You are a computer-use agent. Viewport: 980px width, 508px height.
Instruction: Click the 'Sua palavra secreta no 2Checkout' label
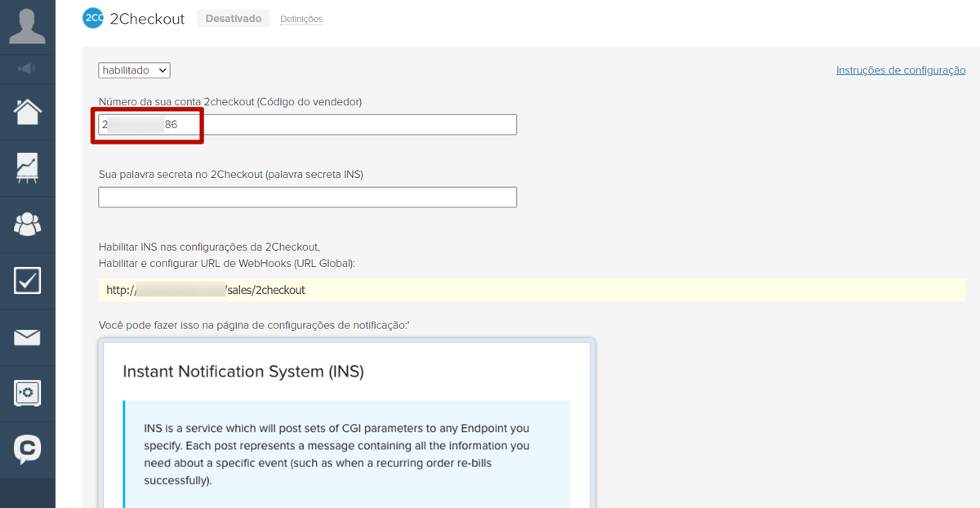[231, 174]
